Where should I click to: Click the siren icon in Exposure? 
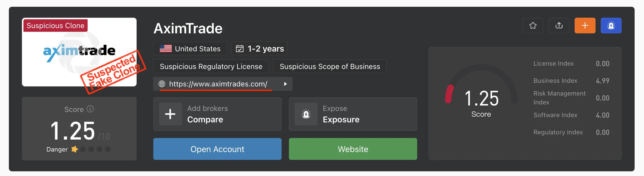(306, 114)
